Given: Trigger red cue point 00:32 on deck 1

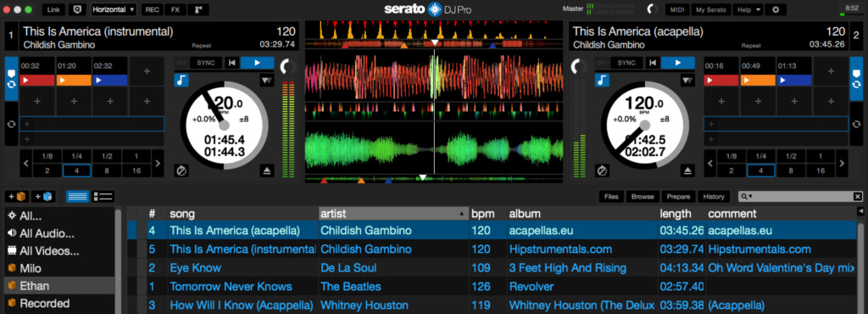Looking at the screenshot, I should point(37,81).
